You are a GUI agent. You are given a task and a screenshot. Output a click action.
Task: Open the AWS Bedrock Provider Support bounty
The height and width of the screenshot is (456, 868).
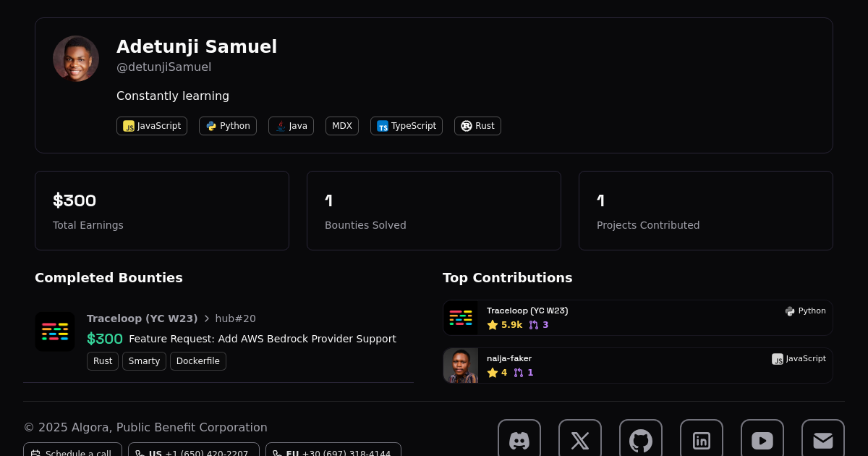263,339
